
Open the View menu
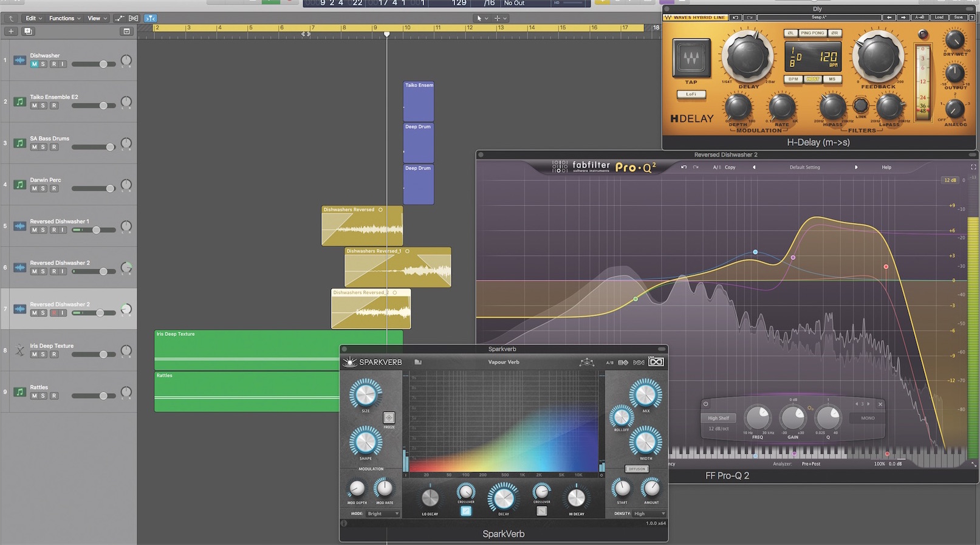click(x=97, y=18)
